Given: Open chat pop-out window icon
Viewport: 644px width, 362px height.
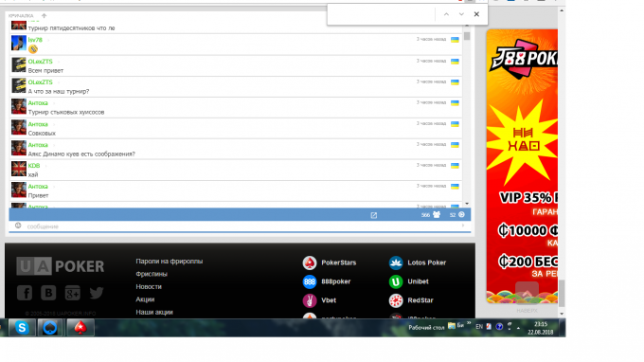Looking at the screenshot, I should tap(374, 215).
